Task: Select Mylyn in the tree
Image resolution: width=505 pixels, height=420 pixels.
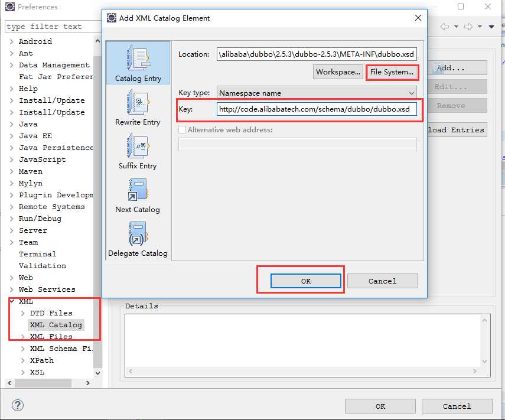Action: (x=31, y=183)
